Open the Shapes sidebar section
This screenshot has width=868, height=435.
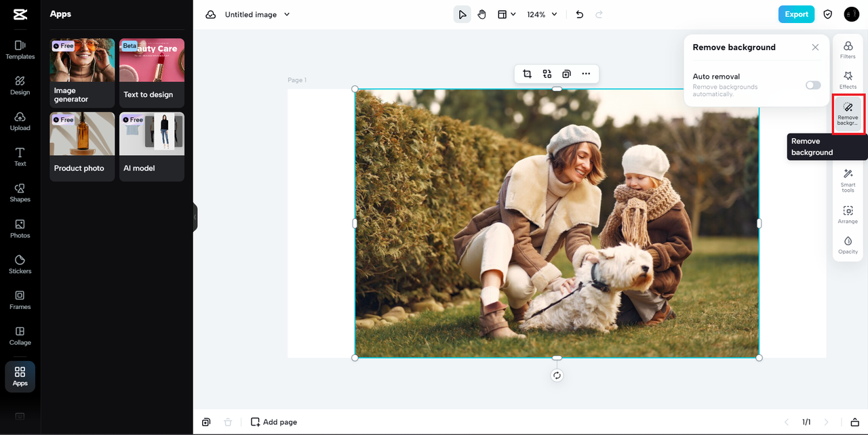pyautogui.click(x=20, y=193)
